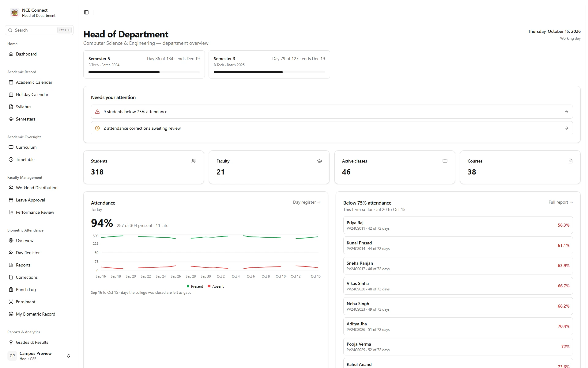
Task: Open My Biometric Record
Action: tap(39, 314)
